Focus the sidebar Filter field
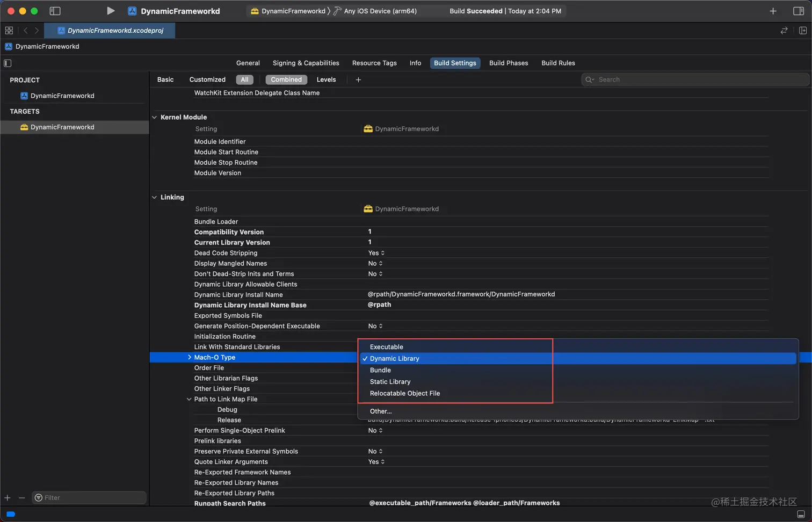Viewport: 812px width, 522px height. pos(89,498)
